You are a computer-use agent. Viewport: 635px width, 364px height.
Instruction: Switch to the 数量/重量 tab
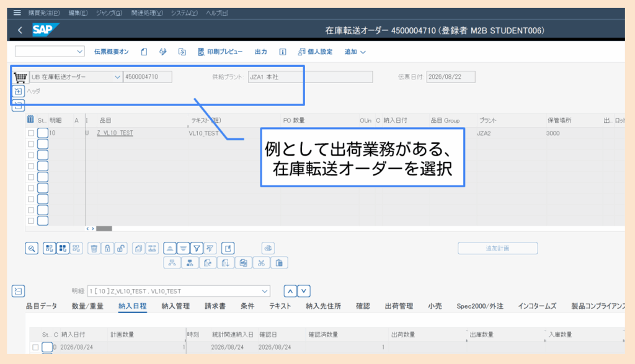point(87,306)
